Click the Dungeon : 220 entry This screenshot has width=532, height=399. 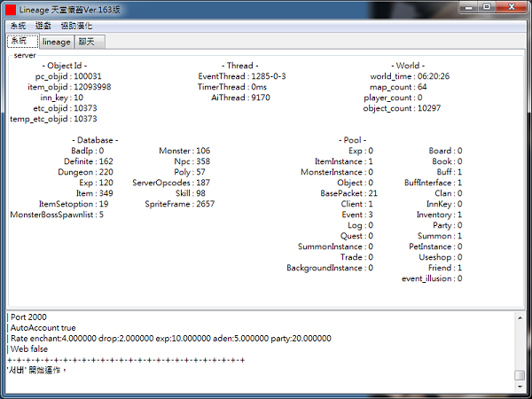point(85,172)
